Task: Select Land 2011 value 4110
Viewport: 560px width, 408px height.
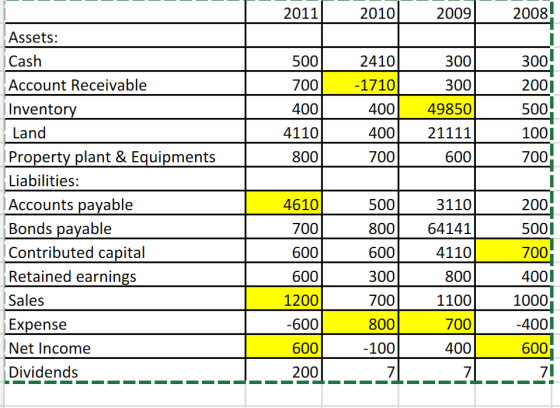Action: [284, 131]
